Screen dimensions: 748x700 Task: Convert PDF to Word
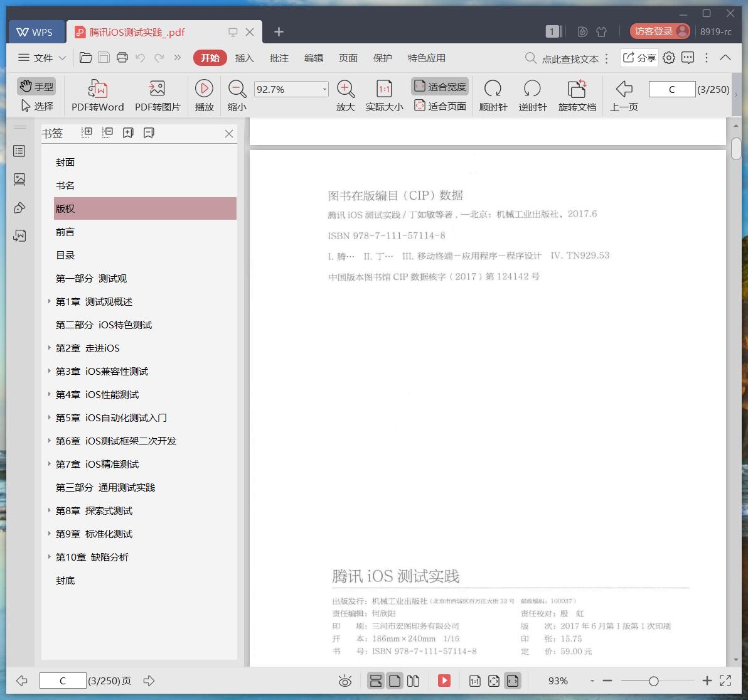98,95
